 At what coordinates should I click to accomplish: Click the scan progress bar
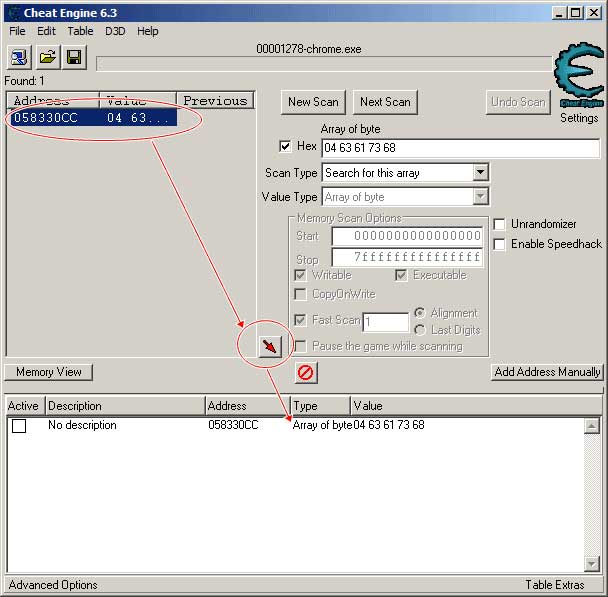coord(324,64)
